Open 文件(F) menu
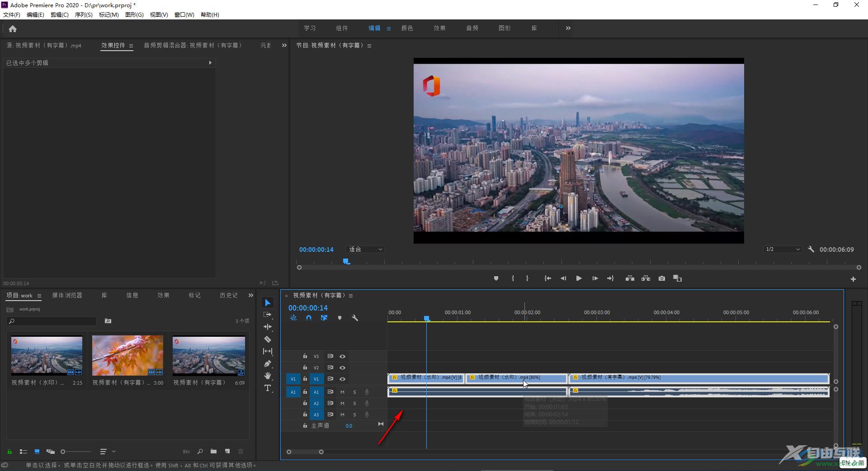 [x=12, y=15]
